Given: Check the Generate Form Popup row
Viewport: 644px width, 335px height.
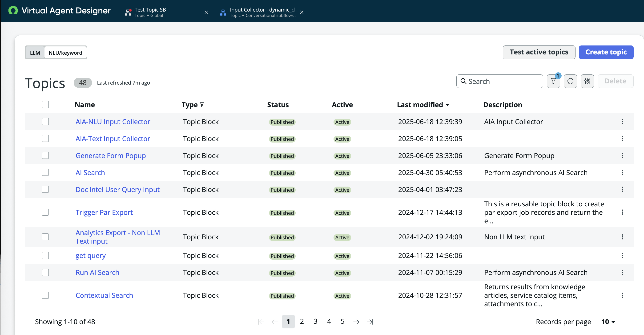Looking at the screenshot, I should [x=45, y=155].
